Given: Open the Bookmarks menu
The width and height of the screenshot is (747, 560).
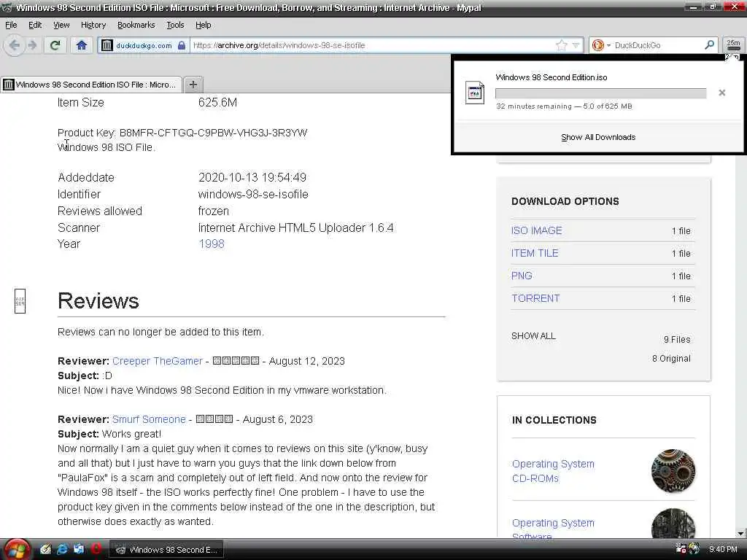Looking at the screenshot, I should [x=136, y=25].
